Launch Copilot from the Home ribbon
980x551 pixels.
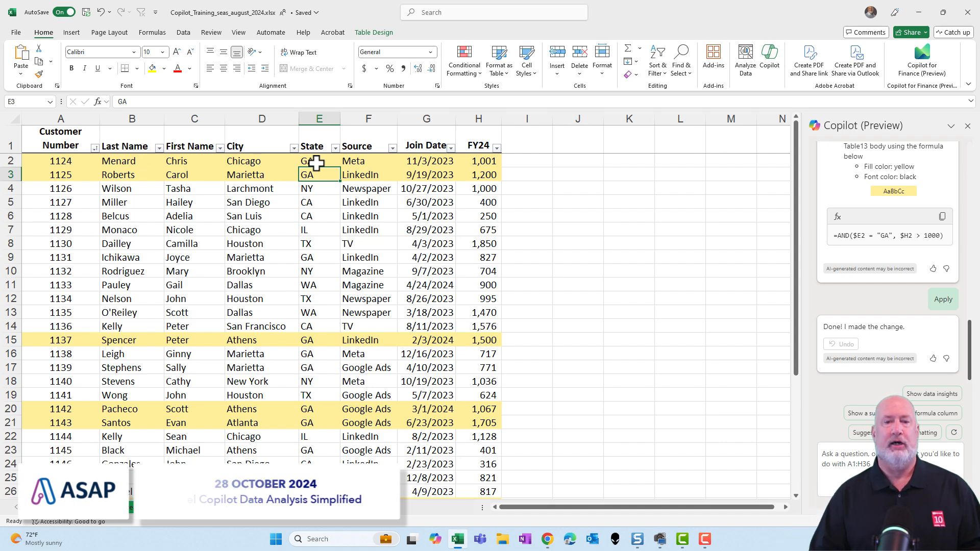[x=770, y=60]
